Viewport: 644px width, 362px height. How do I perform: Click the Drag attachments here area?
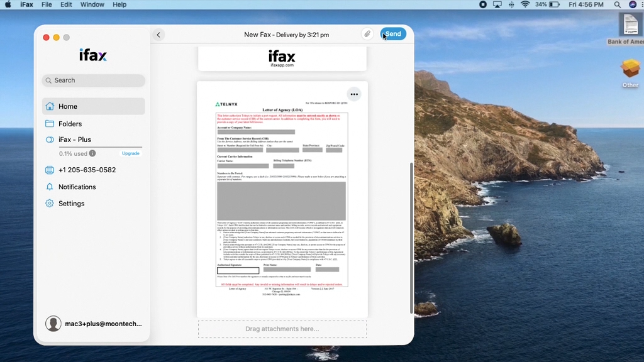(282, 329)
